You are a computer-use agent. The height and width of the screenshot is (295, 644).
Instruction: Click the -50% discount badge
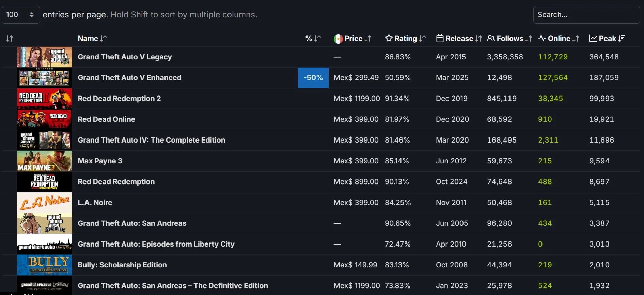[x=313, y=78]
